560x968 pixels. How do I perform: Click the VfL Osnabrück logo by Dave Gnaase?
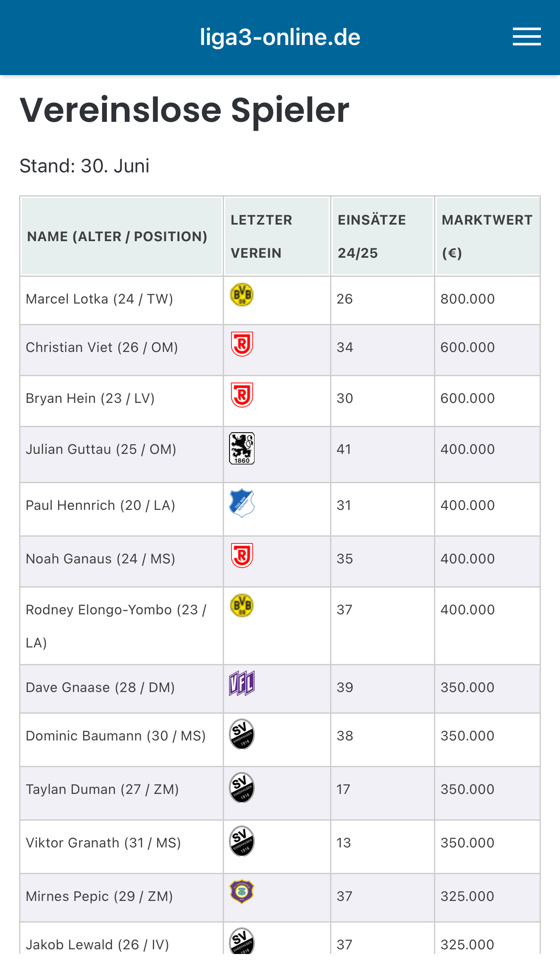[x=242, y=683]
